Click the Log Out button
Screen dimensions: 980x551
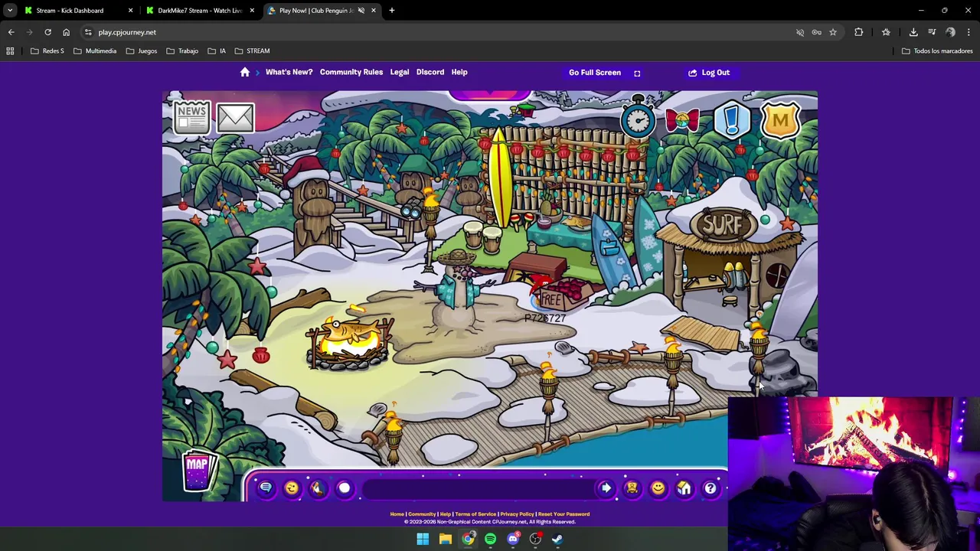(709, 73)
